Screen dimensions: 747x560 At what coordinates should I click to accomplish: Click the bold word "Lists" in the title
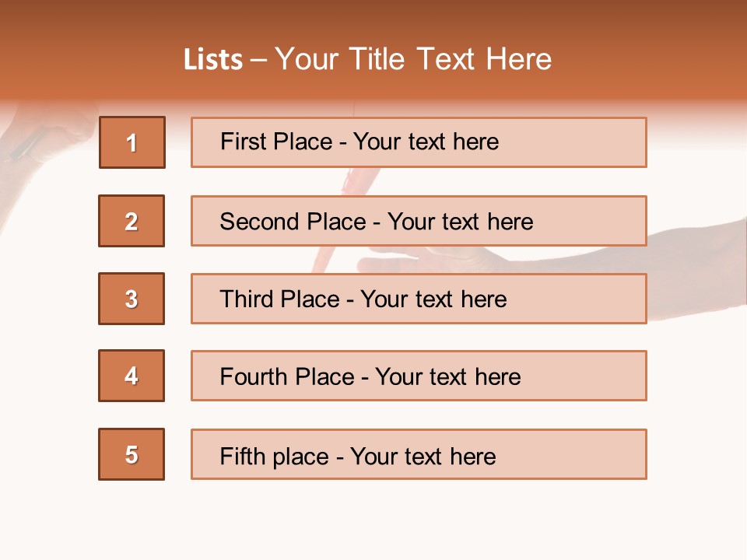coord(213,60)
